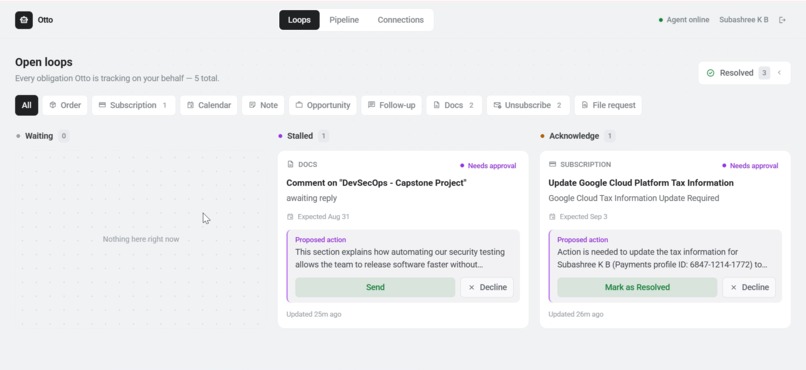Decline the Google Cloud tax proposed action
This screenshot has width=806, height=370.
(749, 287)
